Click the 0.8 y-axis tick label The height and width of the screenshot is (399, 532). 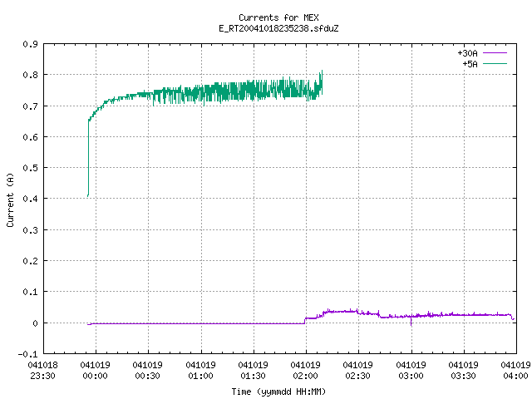pos(30,75)
